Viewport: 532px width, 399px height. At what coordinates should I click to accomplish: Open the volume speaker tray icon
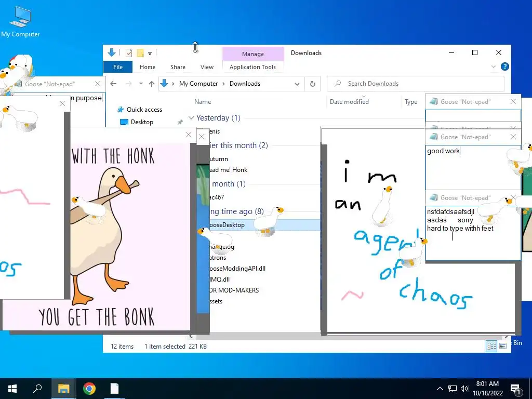click(x=464, y=389)
